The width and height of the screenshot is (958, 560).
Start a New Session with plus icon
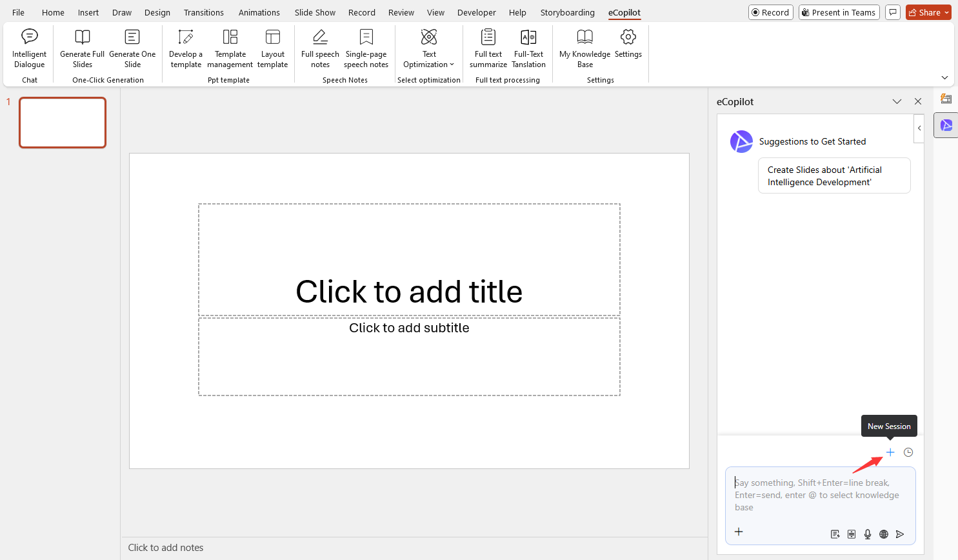[x=890, y=452]
